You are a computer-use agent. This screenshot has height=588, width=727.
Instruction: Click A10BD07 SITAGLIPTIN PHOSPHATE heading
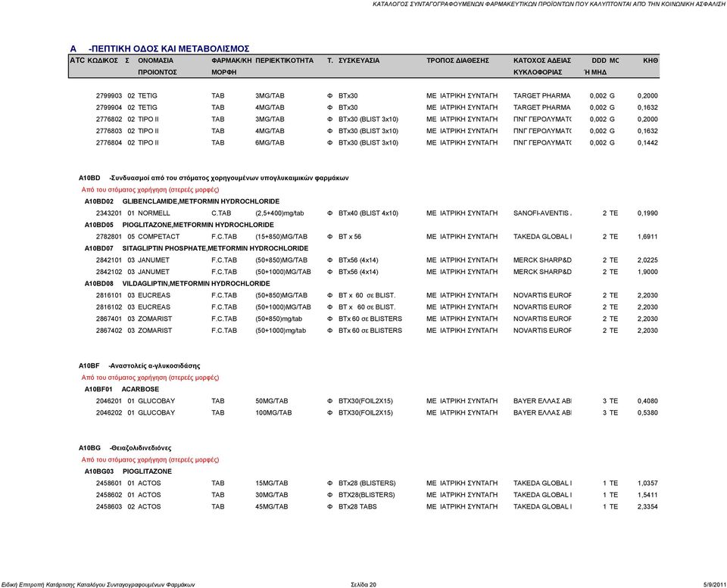coord(196,248)
